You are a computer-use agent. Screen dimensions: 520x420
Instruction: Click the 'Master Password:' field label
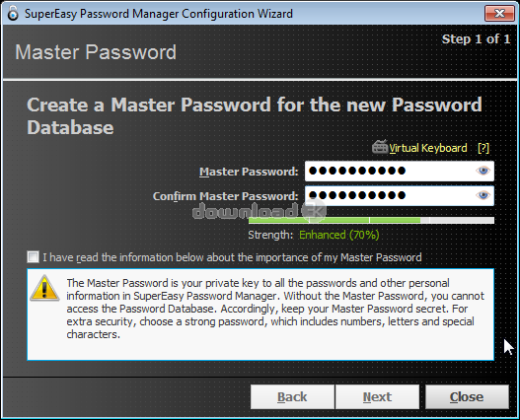click(x=249, y=172)
